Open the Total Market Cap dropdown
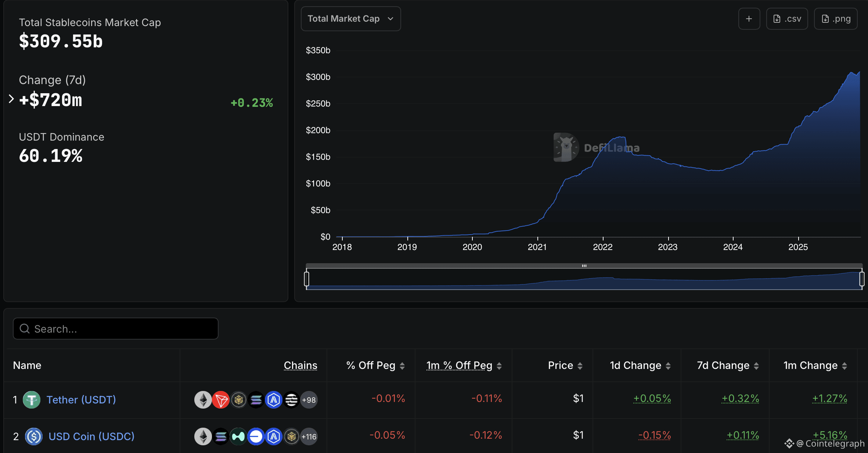This screenshot has width=868, height=453. [x=350, y=19]
